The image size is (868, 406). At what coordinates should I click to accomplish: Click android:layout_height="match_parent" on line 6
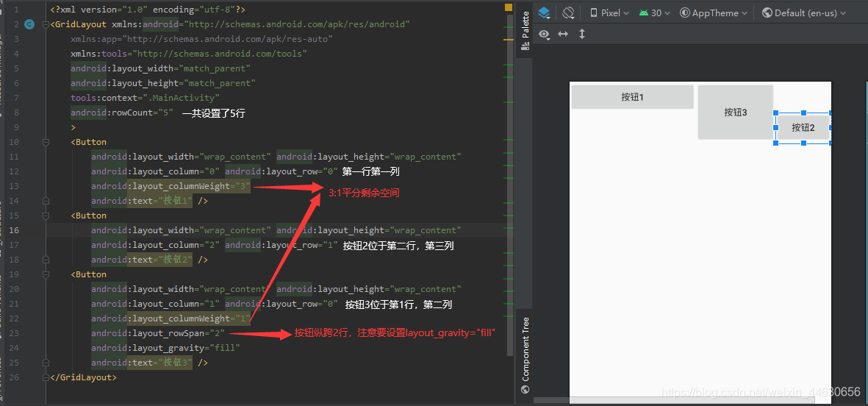[162, 83]
